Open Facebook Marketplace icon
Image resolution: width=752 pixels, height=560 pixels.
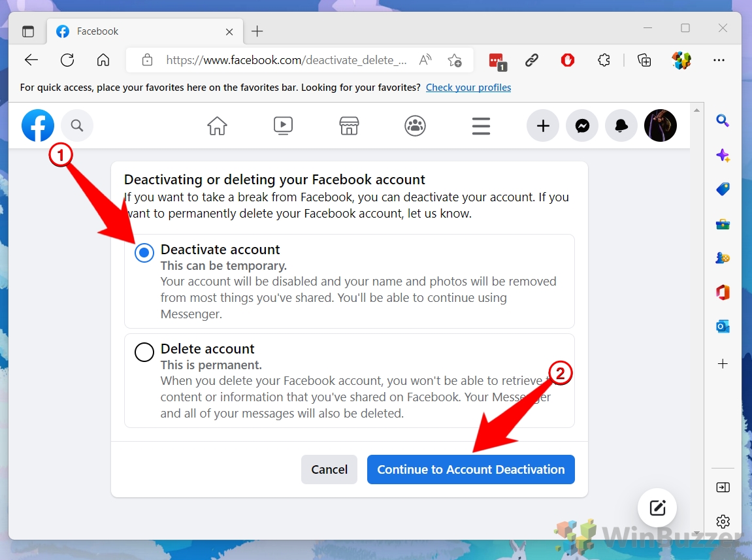point(349,125)
